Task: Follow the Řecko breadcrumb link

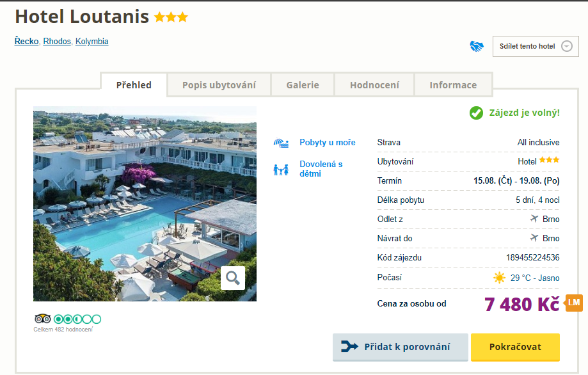Action: point(26,42)
